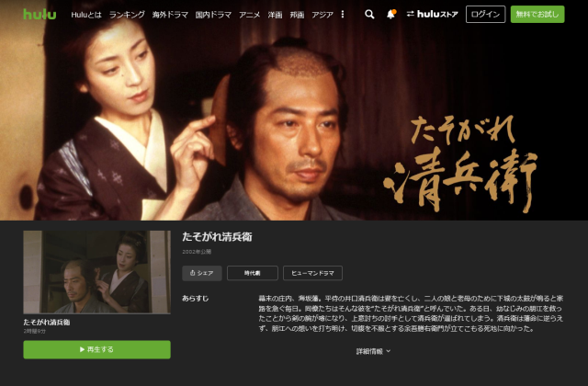Select the 国内ドラマ menu item
This screenshot has height=386, width=588.
[213, 15]
